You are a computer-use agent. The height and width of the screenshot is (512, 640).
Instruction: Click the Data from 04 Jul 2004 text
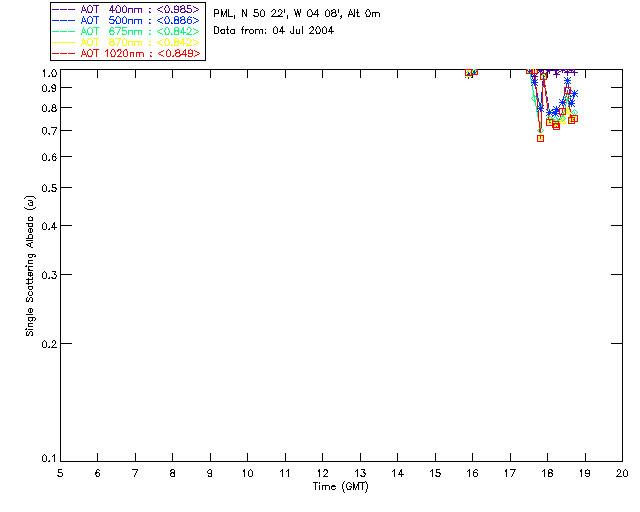coord(273,30)
